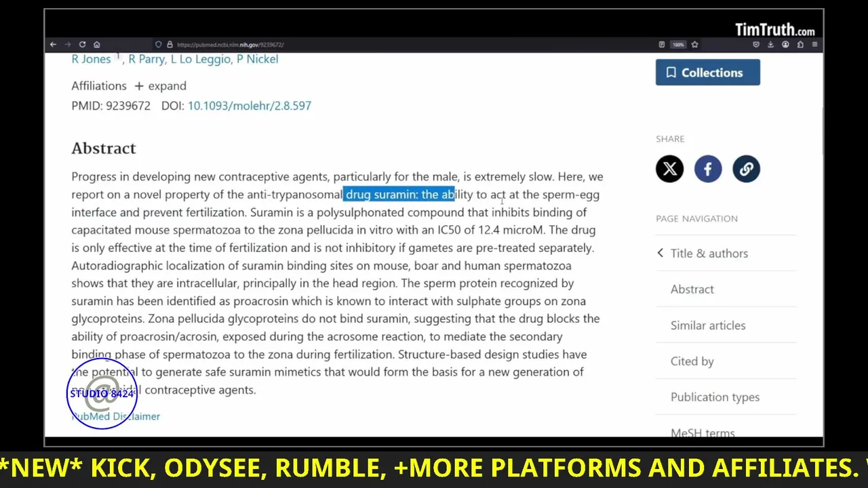Click the Abstract heading

[104, 148]
